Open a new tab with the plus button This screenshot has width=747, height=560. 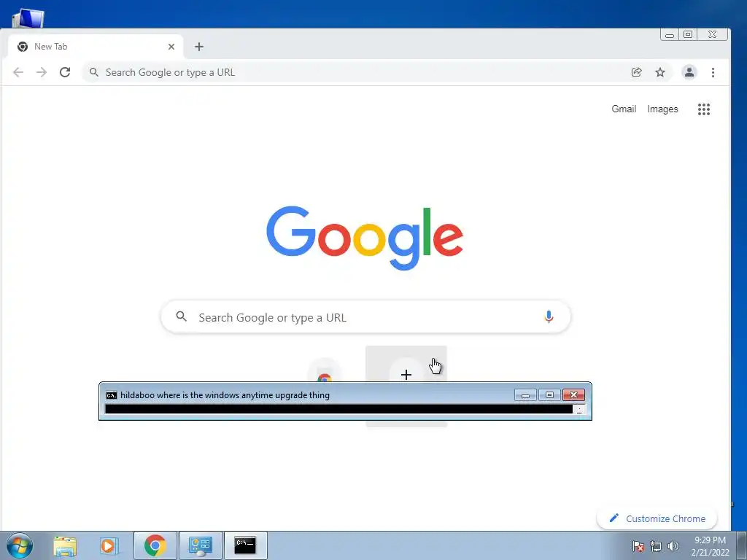199,47
